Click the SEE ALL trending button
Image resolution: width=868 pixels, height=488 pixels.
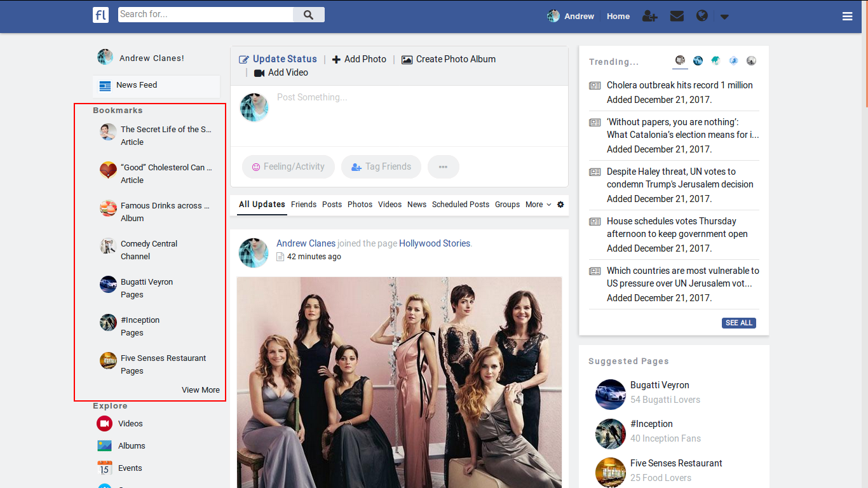(x=738, y=323)
